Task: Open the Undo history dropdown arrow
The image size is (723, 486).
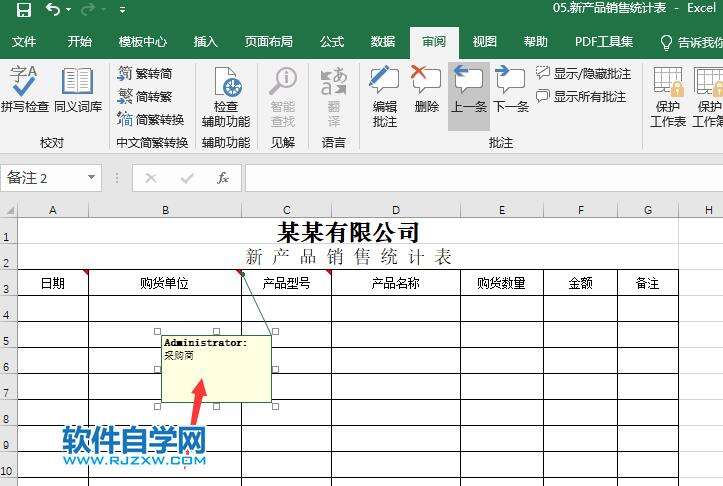Action: click(x=68, y=10)
